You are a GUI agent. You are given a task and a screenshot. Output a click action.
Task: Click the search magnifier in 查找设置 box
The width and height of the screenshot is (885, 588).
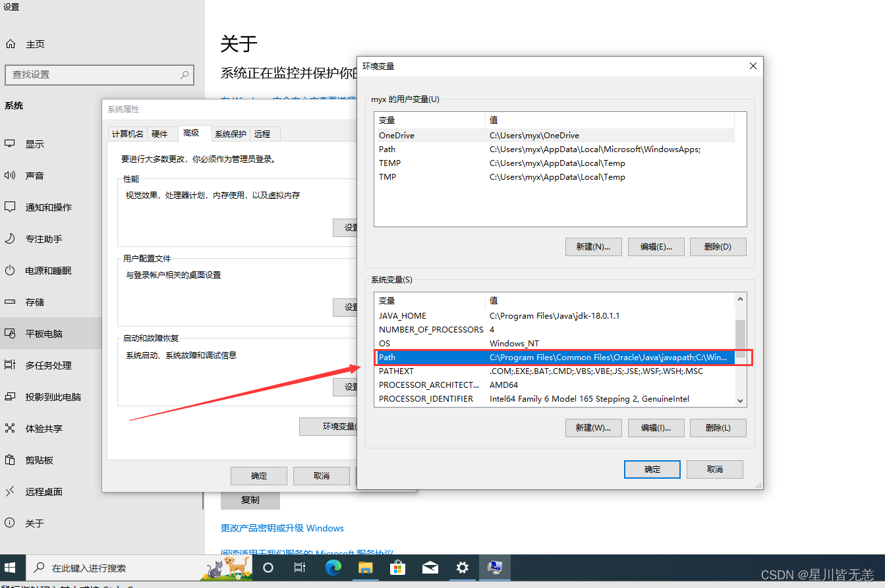[185, 75]
